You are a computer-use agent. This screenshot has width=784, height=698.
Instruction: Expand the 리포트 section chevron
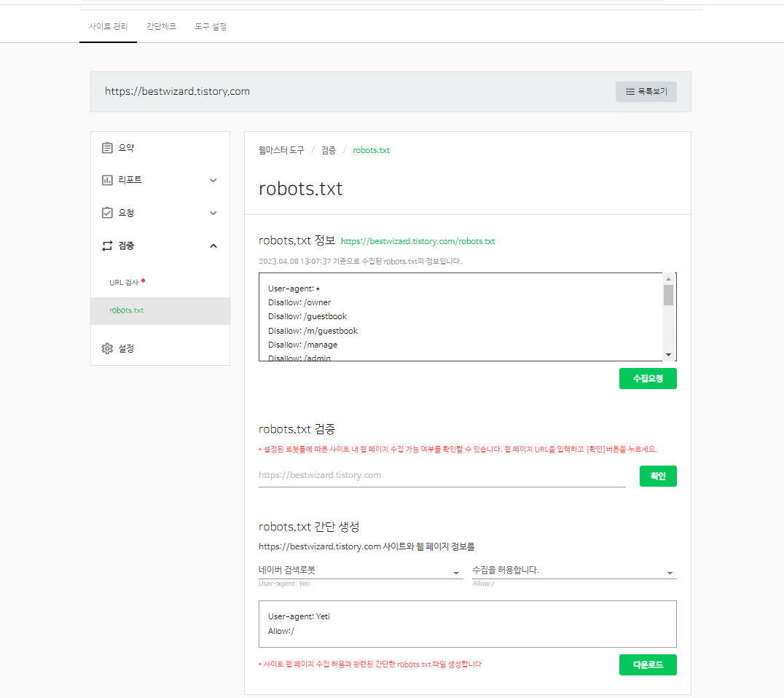(x=213, y=180)
